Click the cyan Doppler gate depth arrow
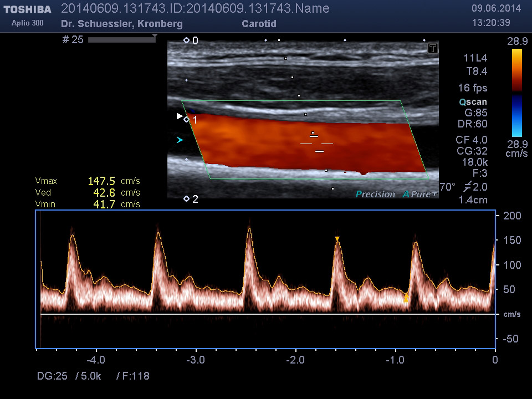Viewport: 532px width, 399px height. tap(179, 140)
